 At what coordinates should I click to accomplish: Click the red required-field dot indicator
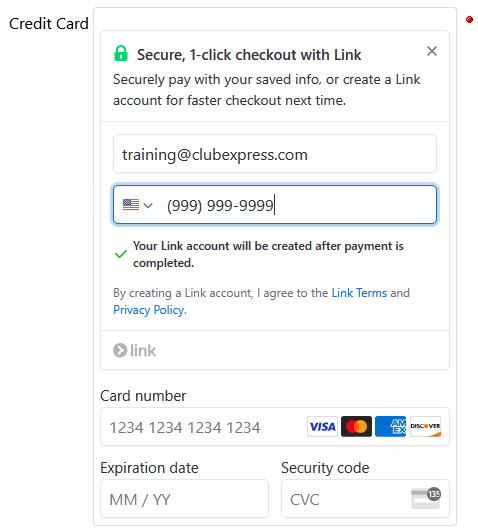tap(469, 20)
